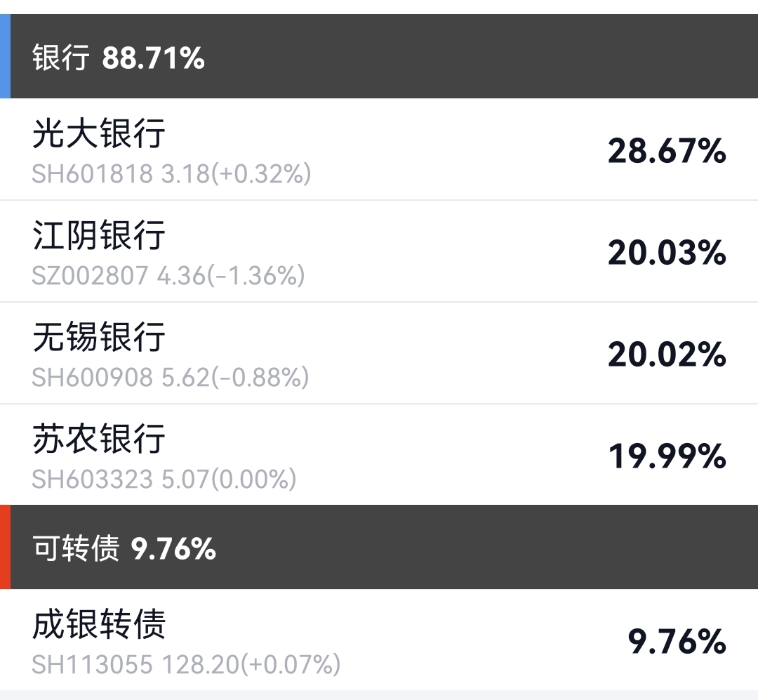758x700 pixels.
Task: Select the 28.67% position weight
Action: click(666, 151)
